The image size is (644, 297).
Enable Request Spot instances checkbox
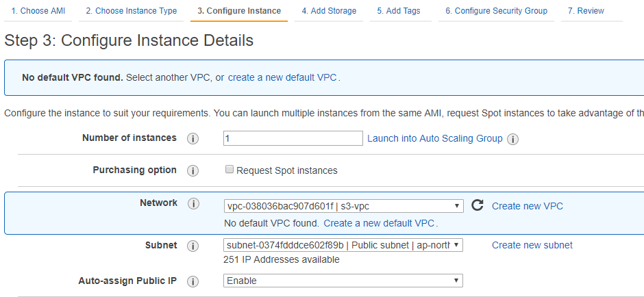coord(230,169)
